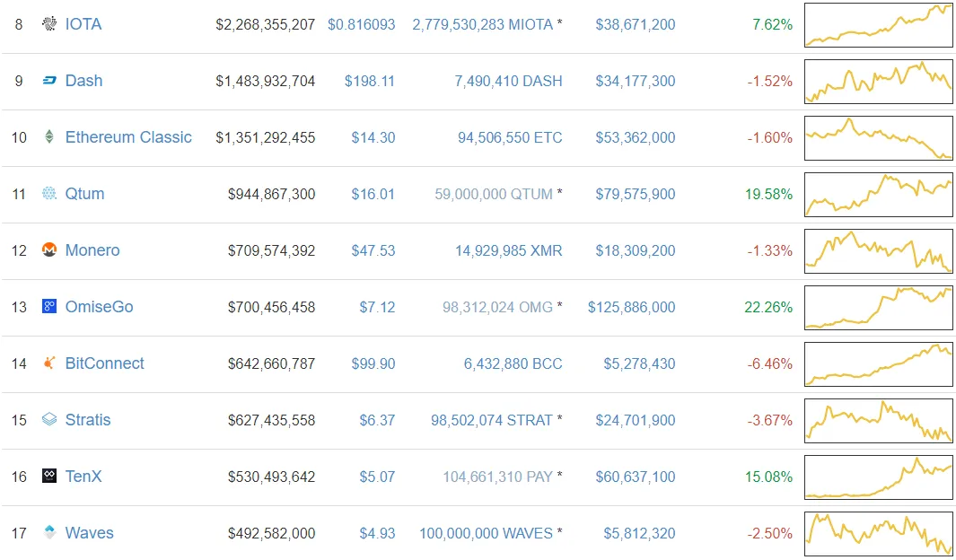Click the OmiseGo price $7.12
This screenshot has width=956, height=560.
[x=377, y=307]
